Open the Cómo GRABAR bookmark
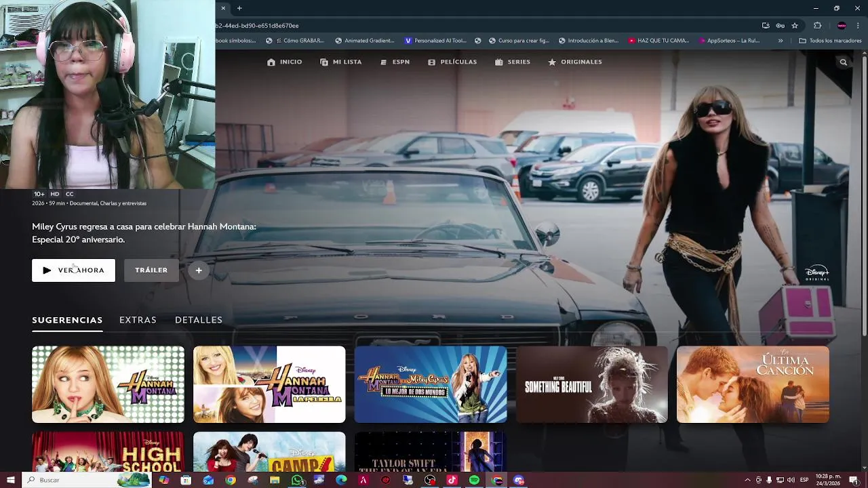This screenshot has width=868, height=488. (295, 41)
